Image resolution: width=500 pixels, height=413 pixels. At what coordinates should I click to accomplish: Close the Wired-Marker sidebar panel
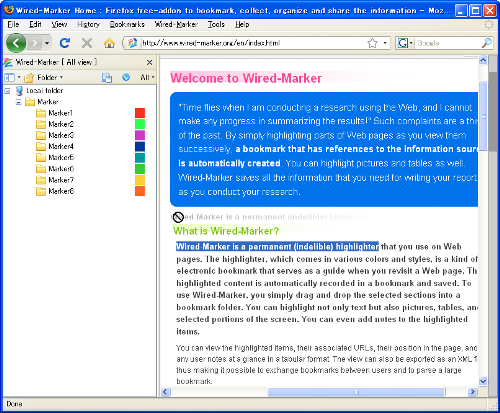[149, 62]
